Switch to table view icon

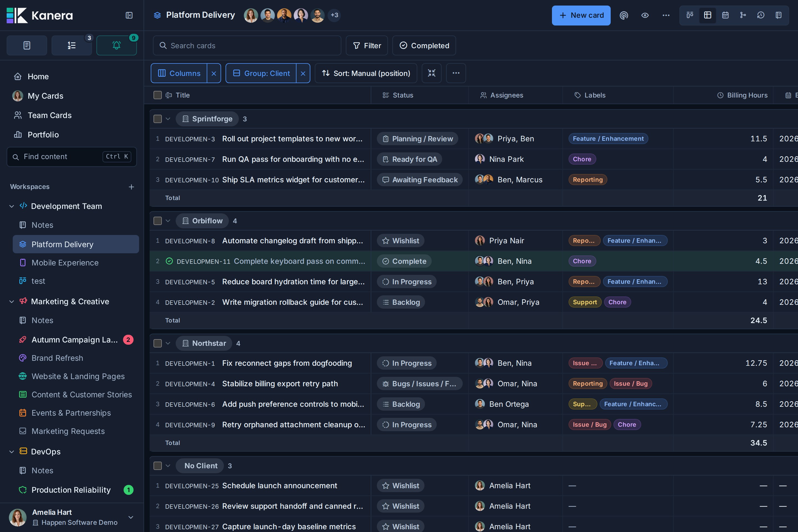coord(707,15)
